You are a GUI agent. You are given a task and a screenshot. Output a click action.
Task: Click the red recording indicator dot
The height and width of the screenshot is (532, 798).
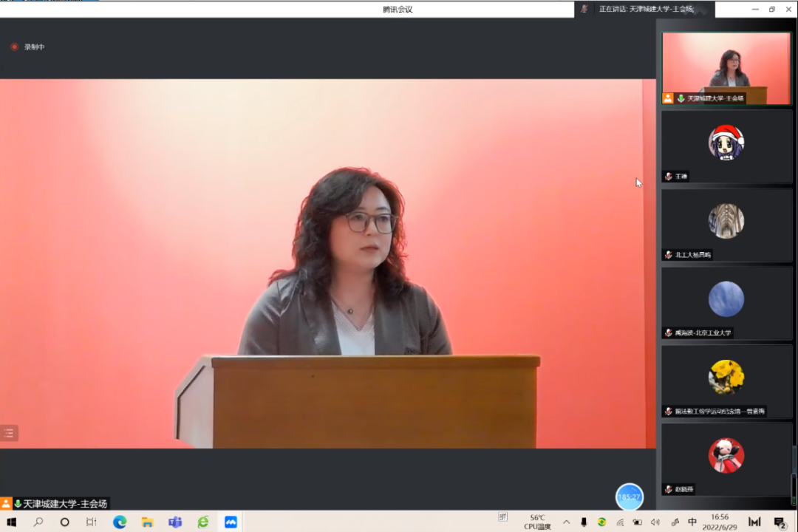click(x=14, y=47)
